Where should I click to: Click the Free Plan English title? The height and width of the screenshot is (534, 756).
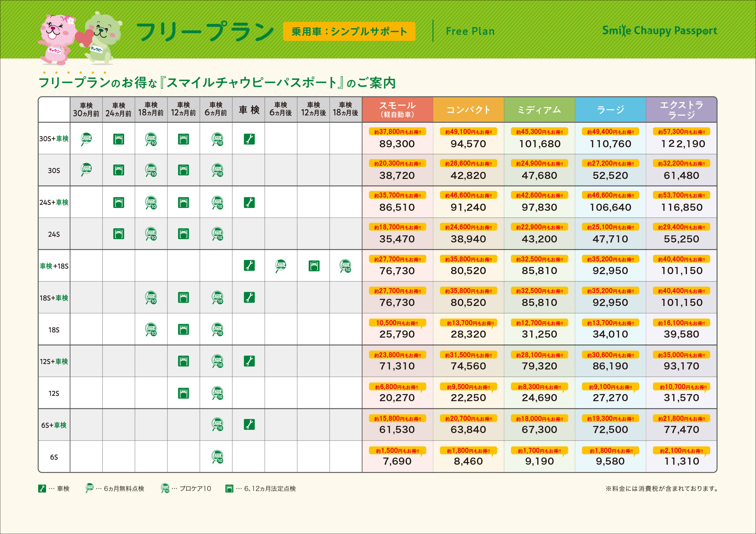click(470, 31)
